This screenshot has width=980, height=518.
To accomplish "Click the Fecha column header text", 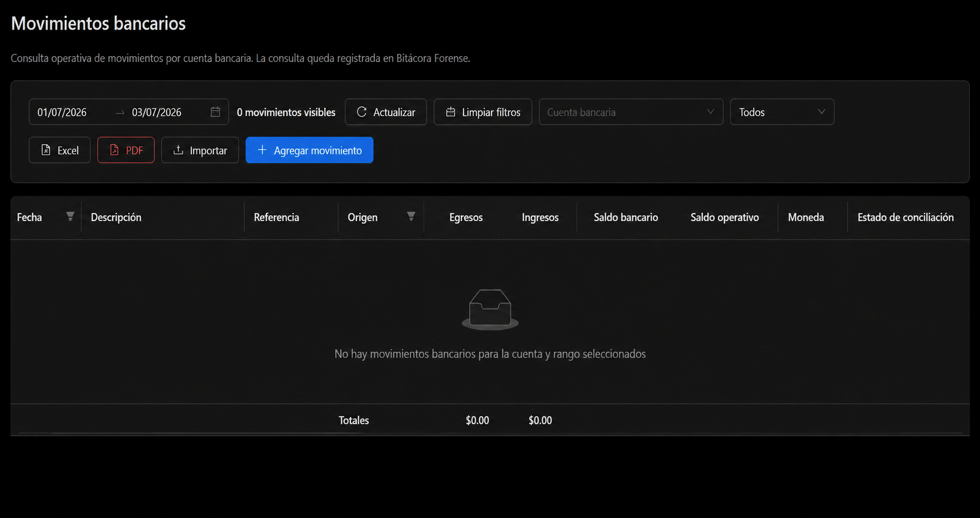I will coord(30,218).
